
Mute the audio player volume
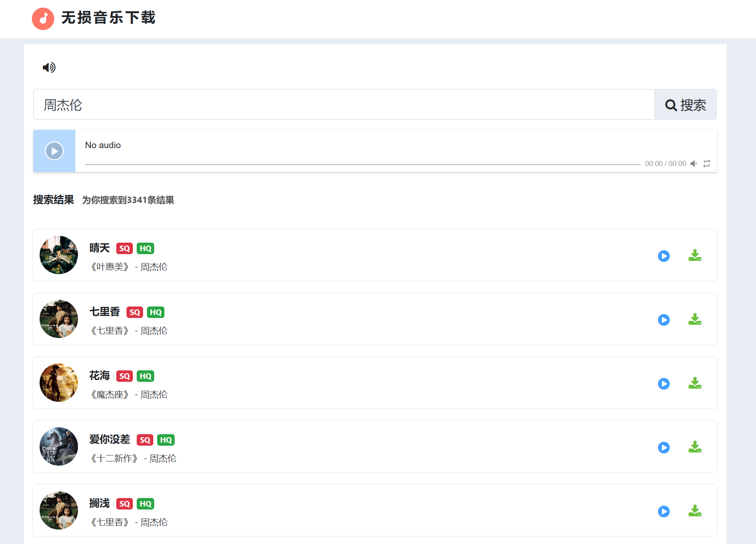point(694,163)
